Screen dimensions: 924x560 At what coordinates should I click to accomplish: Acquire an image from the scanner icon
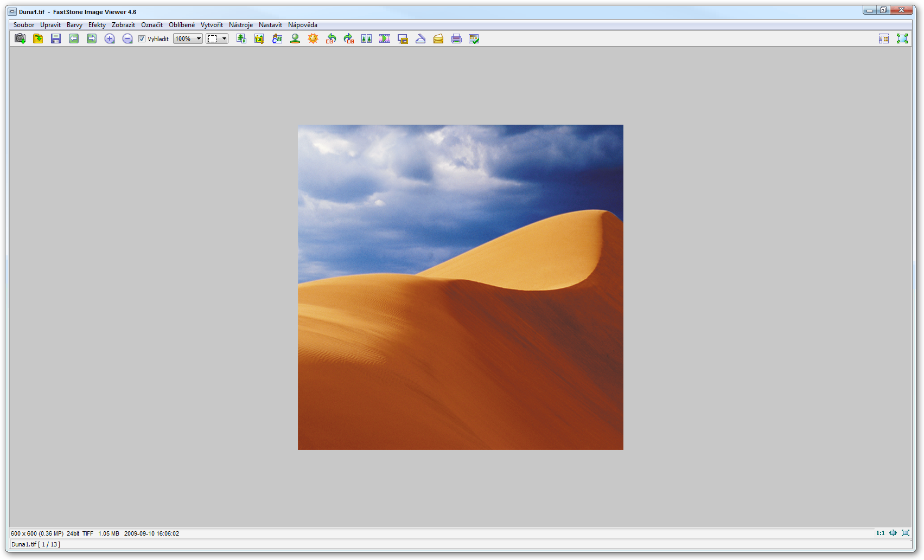click(420, 38)
